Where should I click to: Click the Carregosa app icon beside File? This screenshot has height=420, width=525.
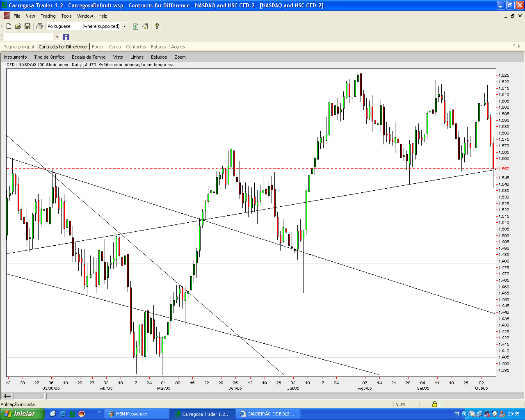[7, 16]
